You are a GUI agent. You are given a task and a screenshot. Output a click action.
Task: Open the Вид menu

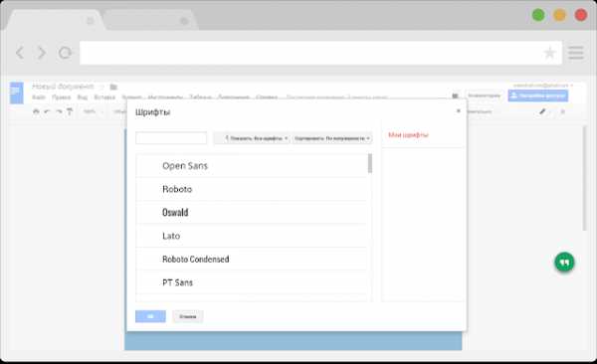click(83, 97)
